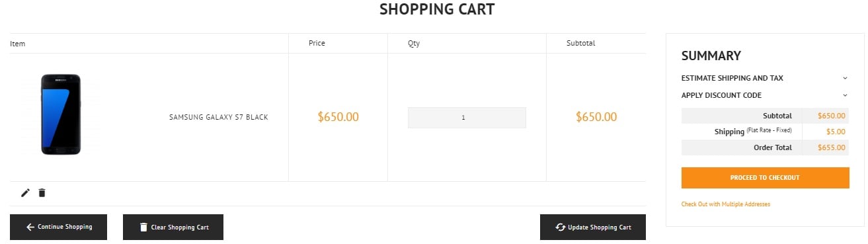This screenshot has width=868, height=244.
Task: Open the Apply Discount Code section
Action: [765, 95]
